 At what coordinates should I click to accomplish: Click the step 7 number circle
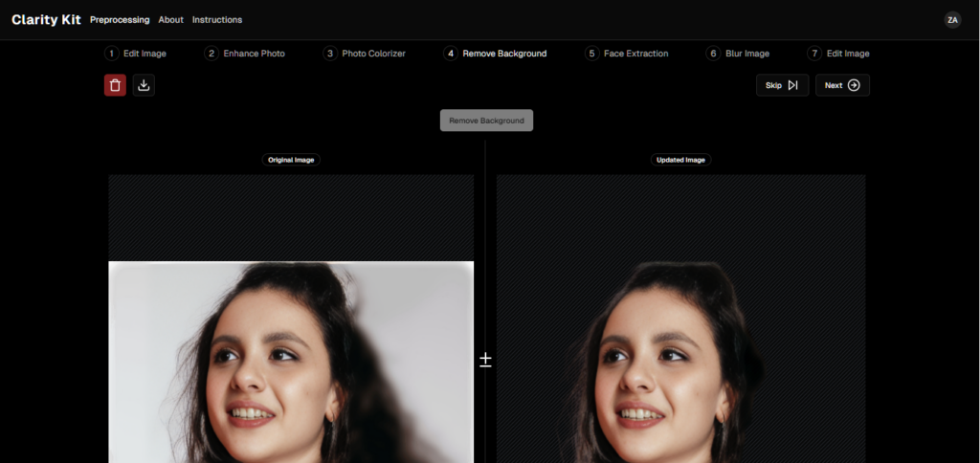click(815, 54)
